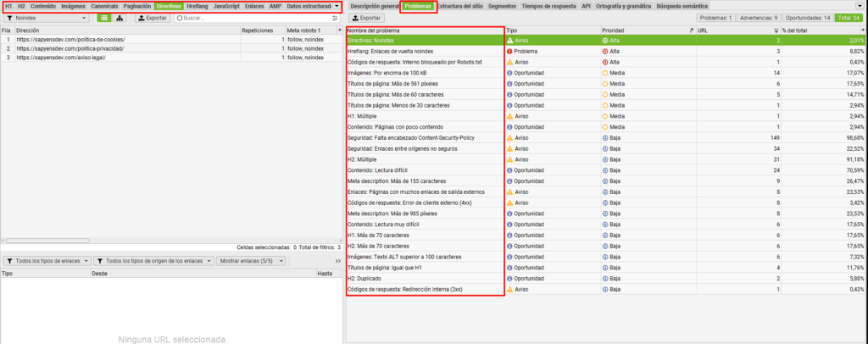The height and width of the screenshot is (344, 868).
Task: Click Exportar in the Problemas panel
Action: pos(366,19)
